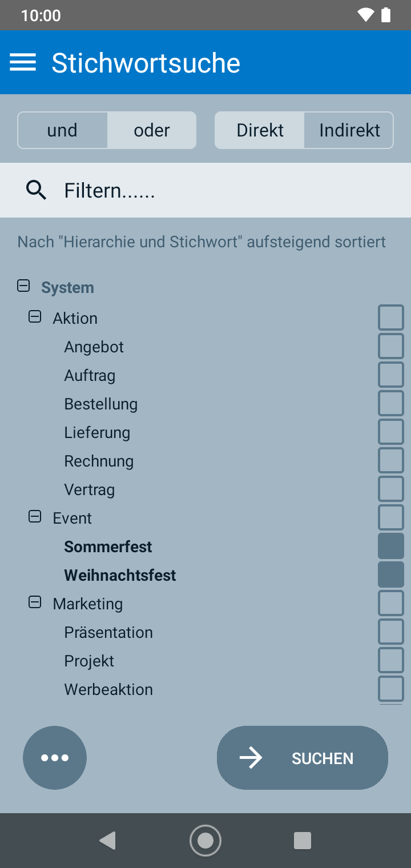Collapse the Event group

(x=35, y=516)
